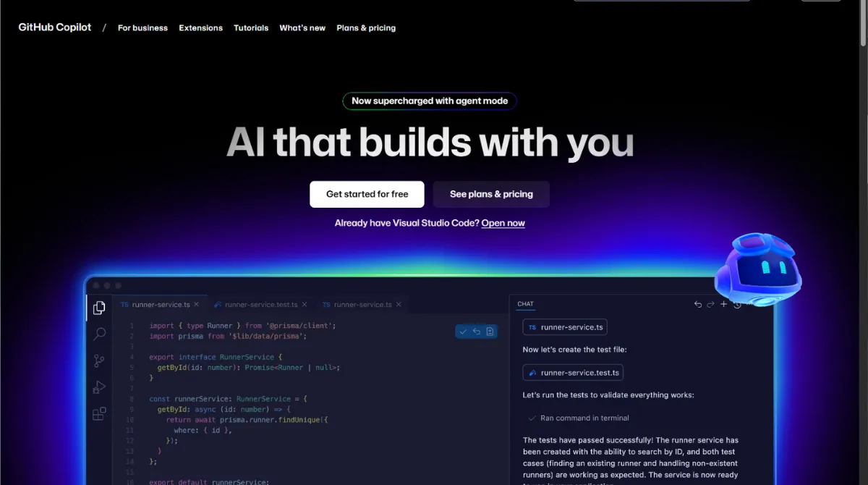Close the runner-service.test.ts tab

pos(305,305)
